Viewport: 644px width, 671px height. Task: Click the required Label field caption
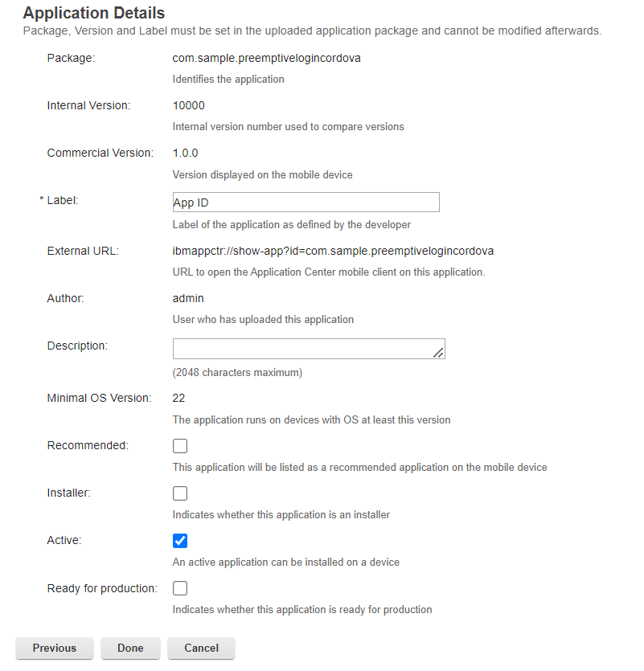62,201
